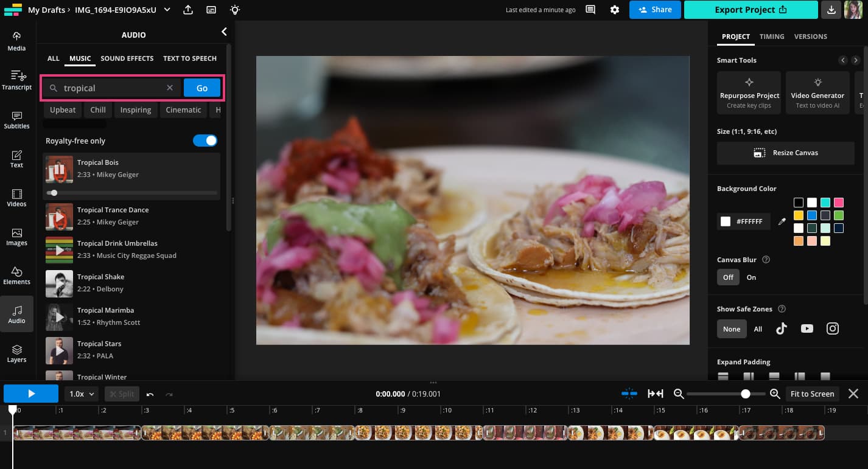Viewport: 868px width, 469px height.
Task: Open the Elements sidebar panel
Action: coord(16,275)
